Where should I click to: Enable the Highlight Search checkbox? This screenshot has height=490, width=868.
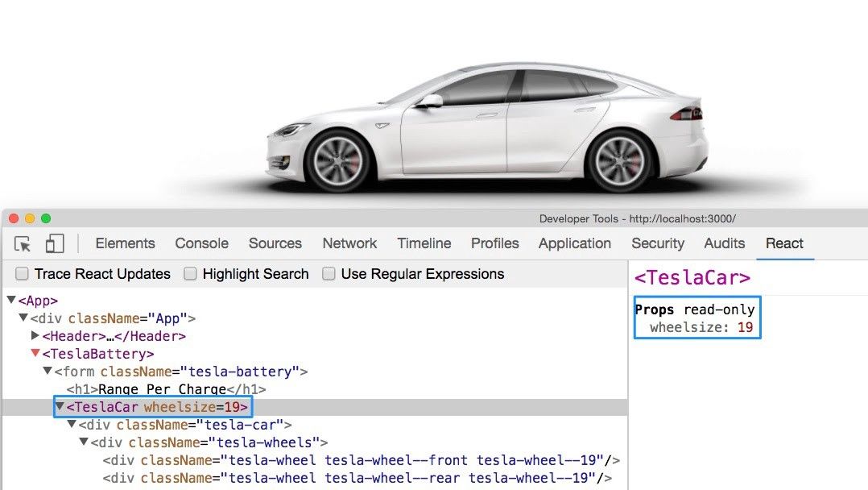pyautogui.click(x=191, y=274)
